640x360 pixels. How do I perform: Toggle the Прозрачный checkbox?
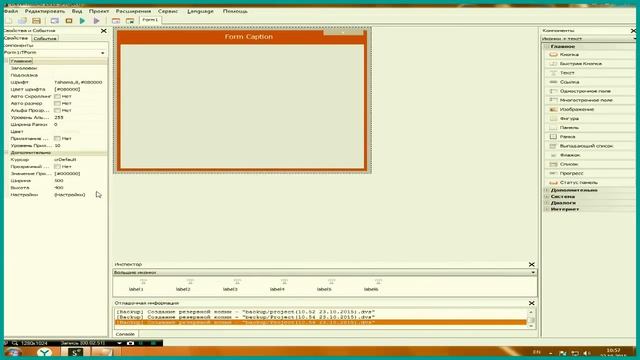[57, 167]
